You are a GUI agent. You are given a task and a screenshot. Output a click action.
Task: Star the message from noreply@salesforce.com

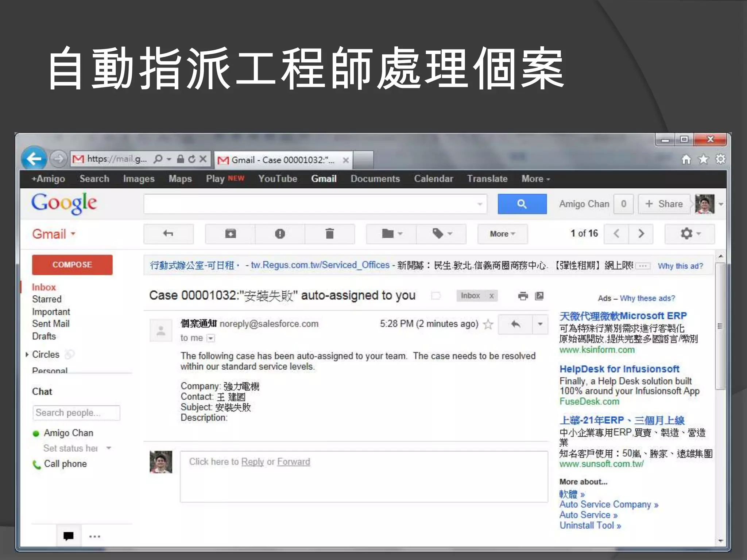click(x=488, y=324)
